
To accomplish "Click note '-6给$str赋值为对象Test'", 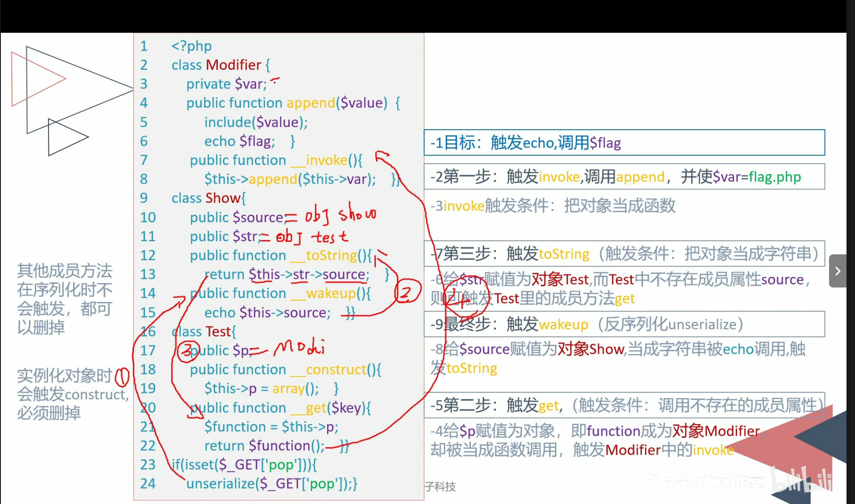I will 621,289.
